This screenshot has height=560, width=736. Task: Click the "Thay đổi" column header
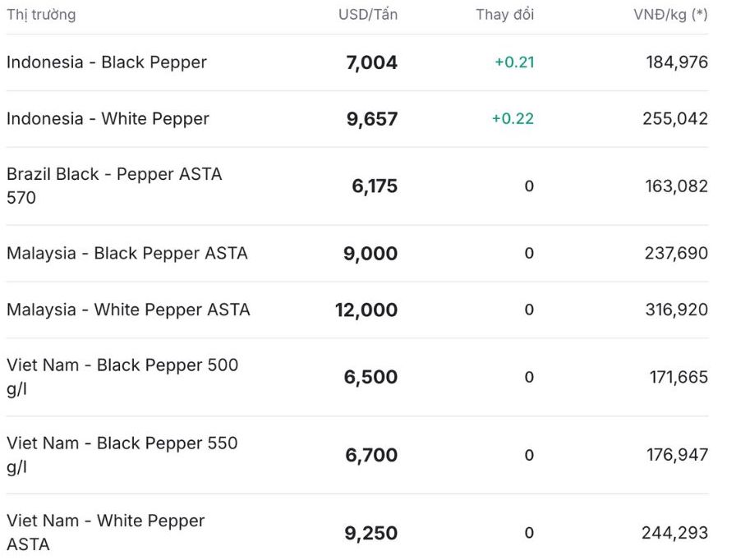coord(504,15)
